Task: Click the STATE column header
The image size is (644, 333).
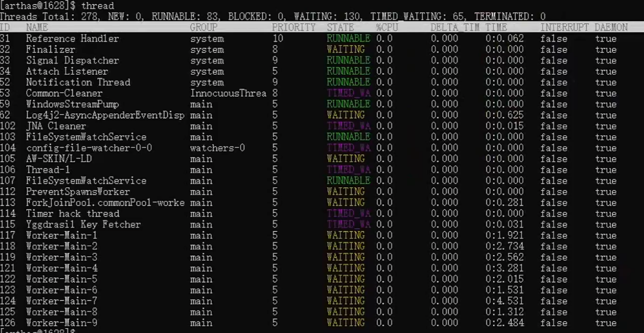Action: tap(340, 28)
